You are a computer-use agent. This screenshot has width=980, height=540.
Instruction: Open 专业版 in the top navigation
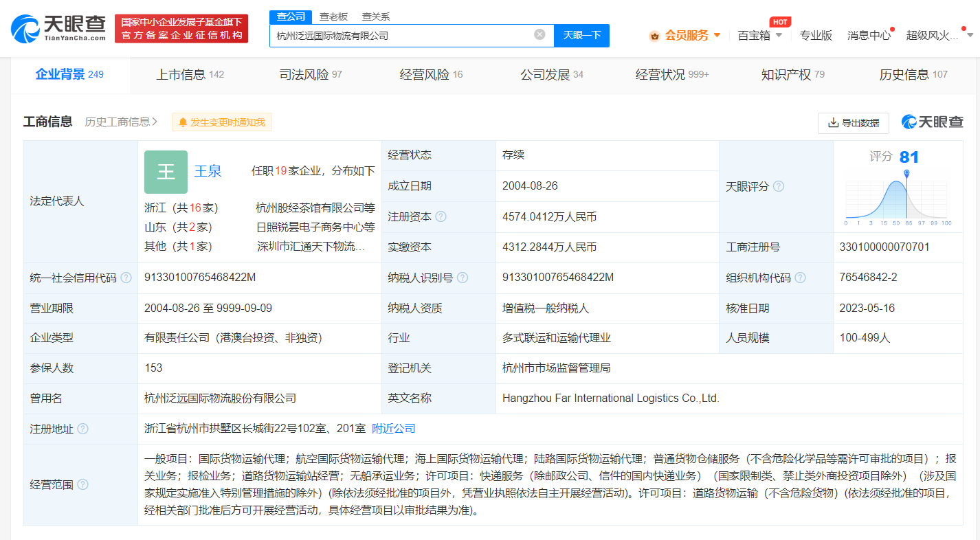(x=816, y=36)
